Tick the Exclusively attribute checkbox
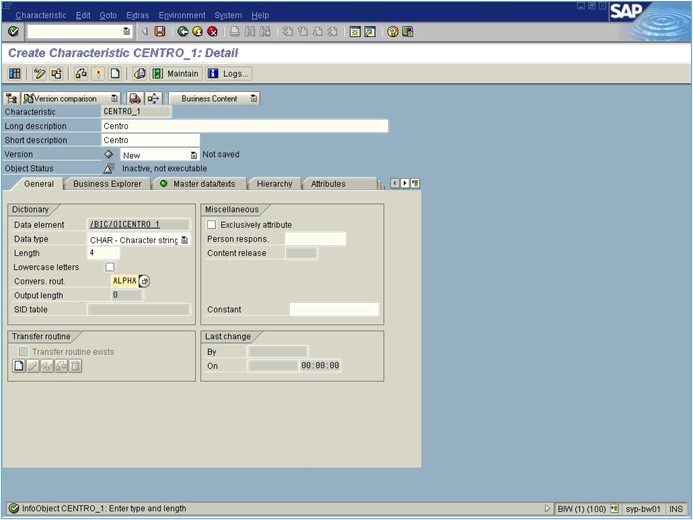Screen dimensions: 693x520 click(211, 225)
